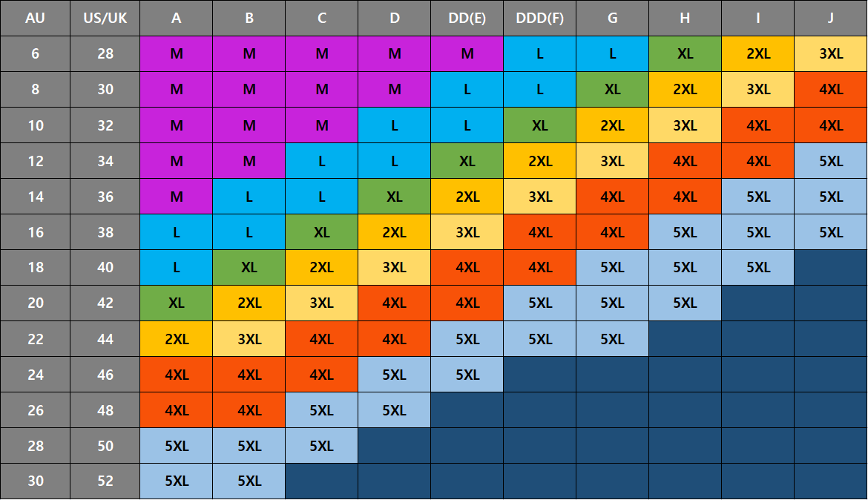Select the 2XL cell for 36 DD(E)

click(x=467, y=196)
